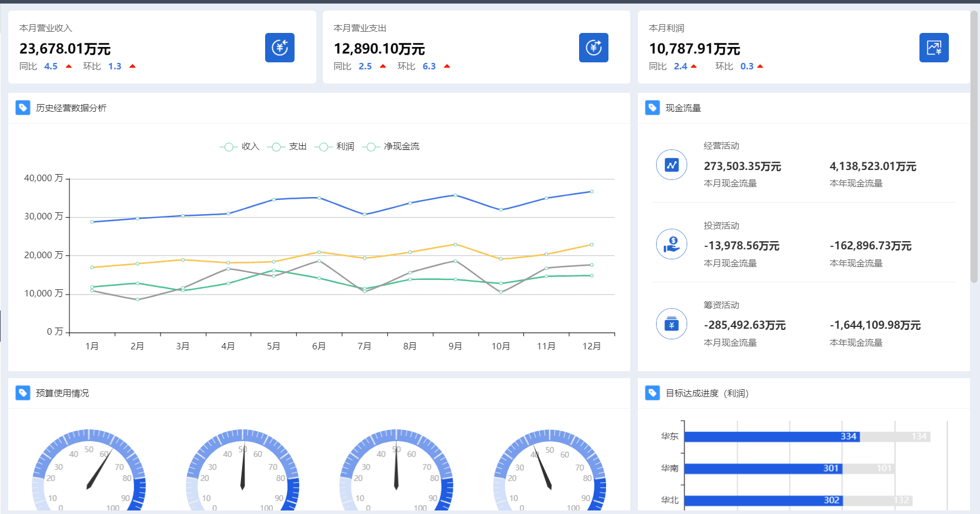
Task: Click -13,978.56万元 investing monthly cash flow
Action: pyautogui.click(x=741, y=246)
